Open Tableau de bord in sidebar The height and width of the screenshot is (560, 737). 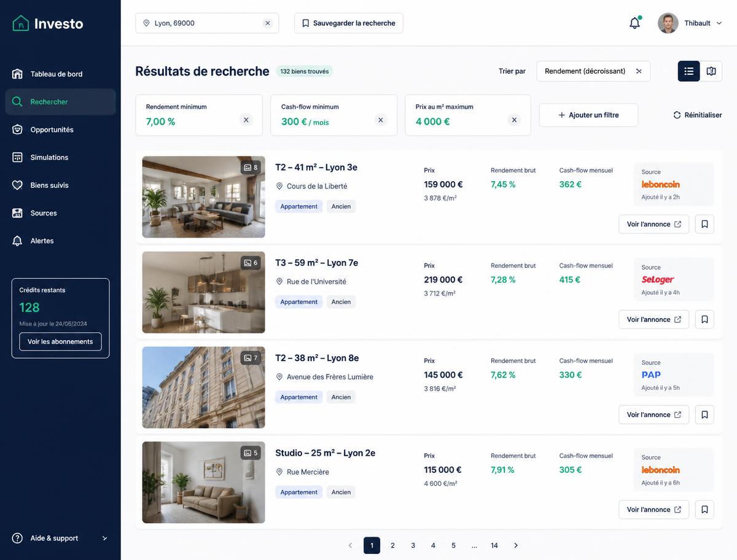[60, 74]
